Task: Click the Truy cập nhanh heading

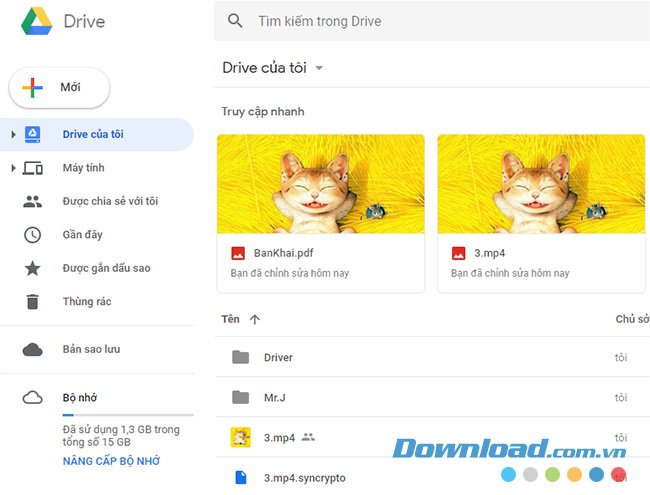Action: (263, 112)
